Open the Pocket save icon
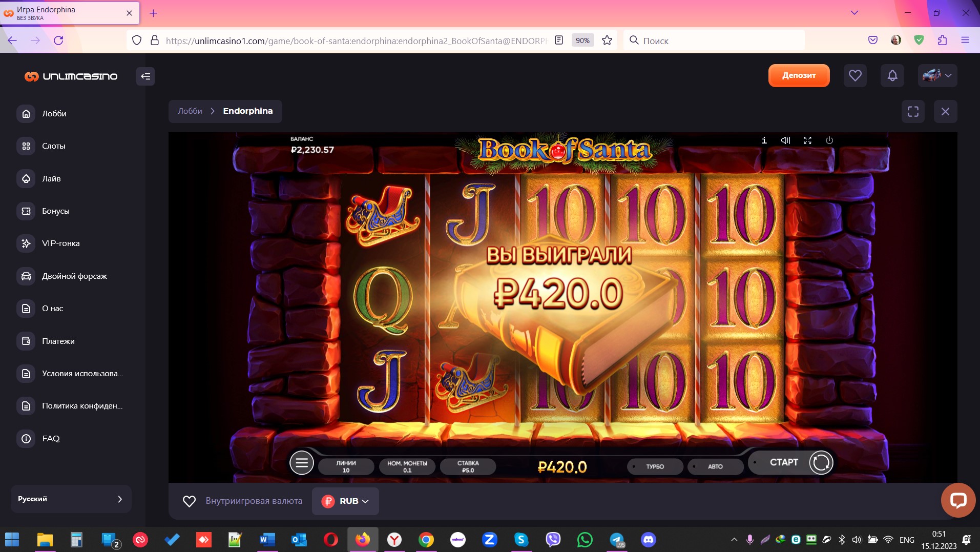This screenshot has width=980, height=552. [873, 40]
